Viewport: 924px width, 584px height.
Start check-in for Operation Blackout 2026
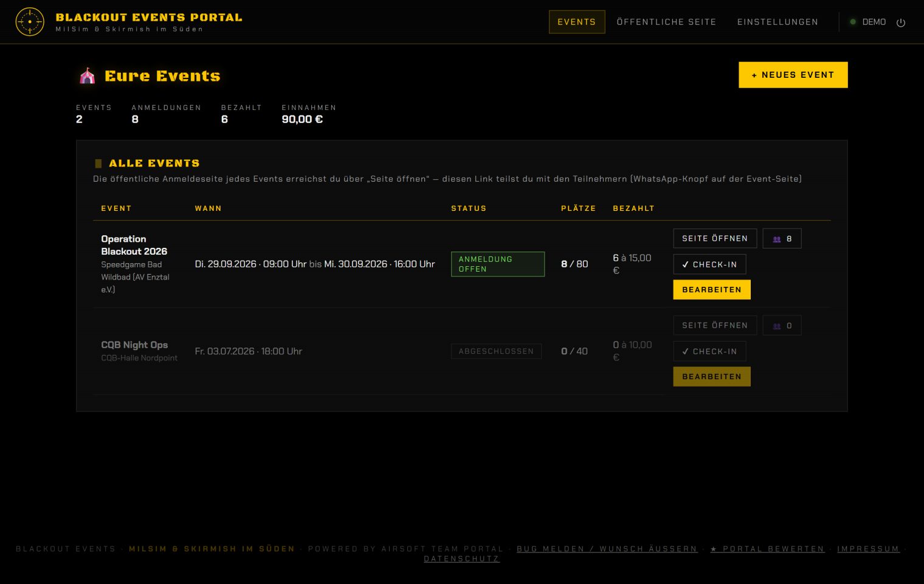[x=709, y=264]
